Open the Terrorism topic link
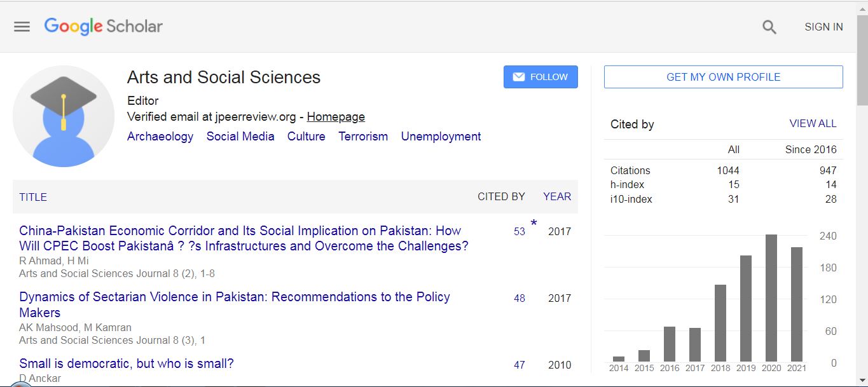 pos(363,137)
